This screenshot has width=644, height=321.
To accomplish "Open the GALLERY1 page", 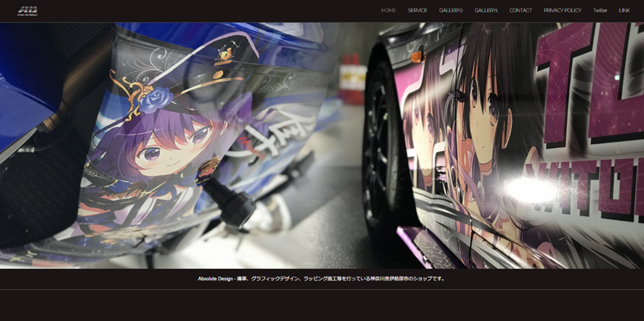I will pos(486,11).
